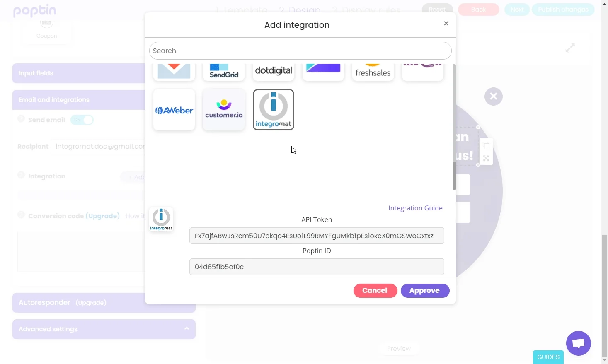
Task: Click the "Poptin ID" label
Action: coord(317,251)
